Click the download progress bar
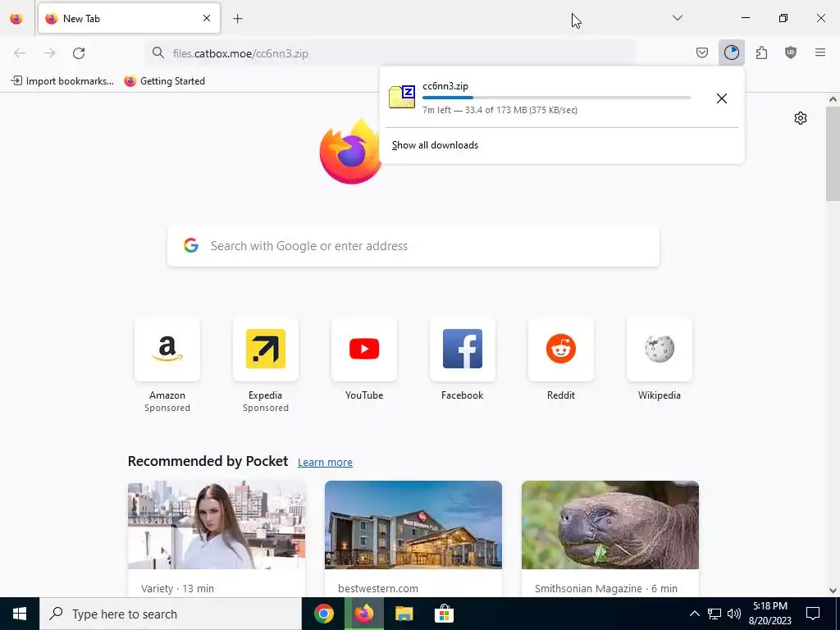The image size is (840, 630). click(x=556, y=98)
